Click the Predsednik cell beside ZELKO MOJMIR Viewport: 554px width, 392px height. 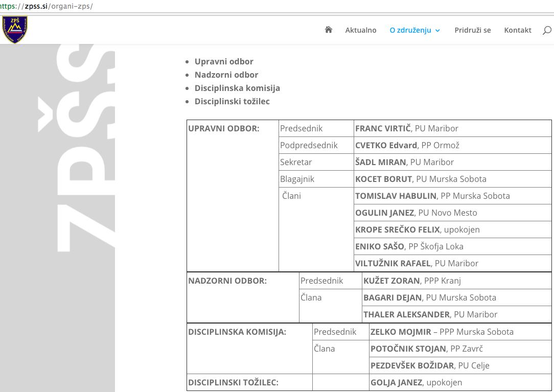point(341,332)
